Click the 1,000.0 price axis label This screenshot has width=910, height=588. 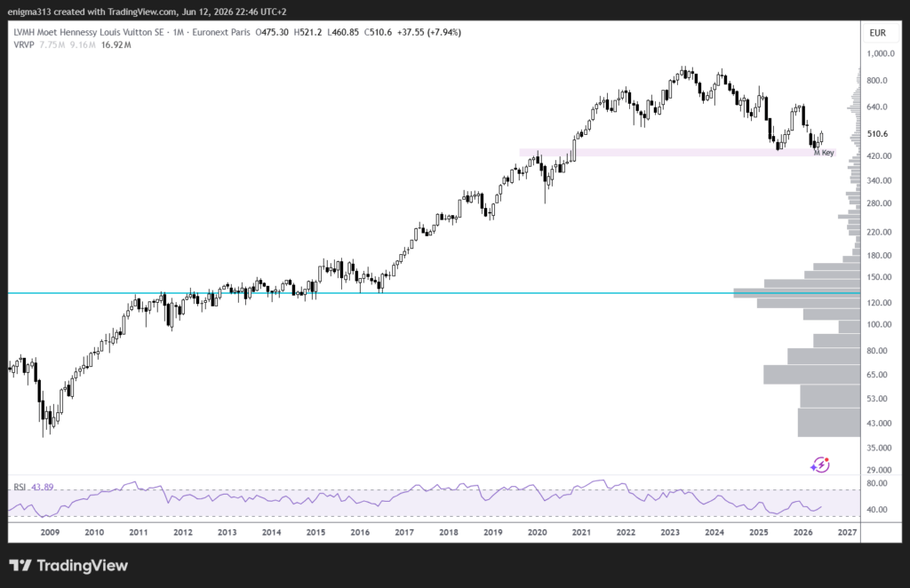pyautogui.click(x=881, y=53)
